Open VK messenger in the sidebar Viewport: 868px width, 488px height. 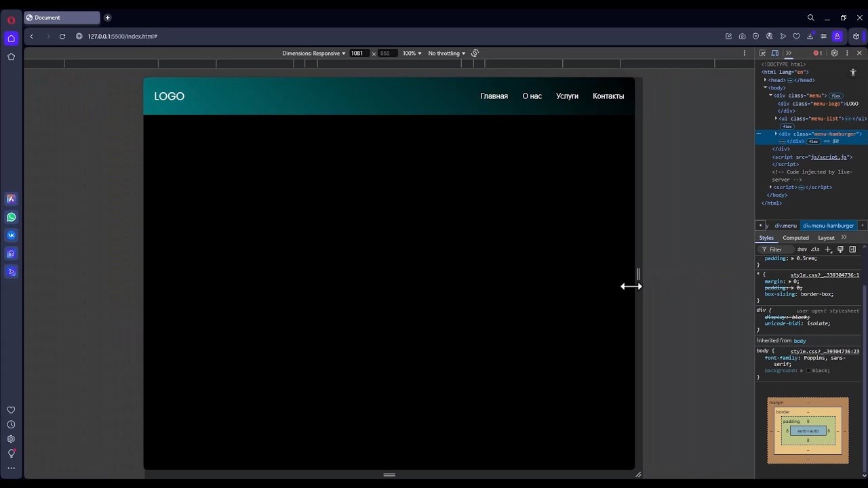[11, 235]
